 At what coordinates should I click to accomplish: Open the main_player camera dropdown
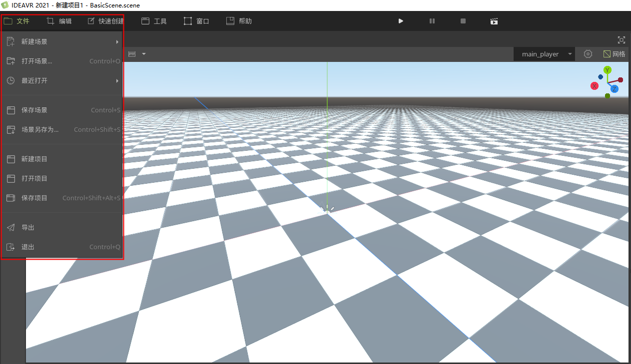click(x=544, y=54)
